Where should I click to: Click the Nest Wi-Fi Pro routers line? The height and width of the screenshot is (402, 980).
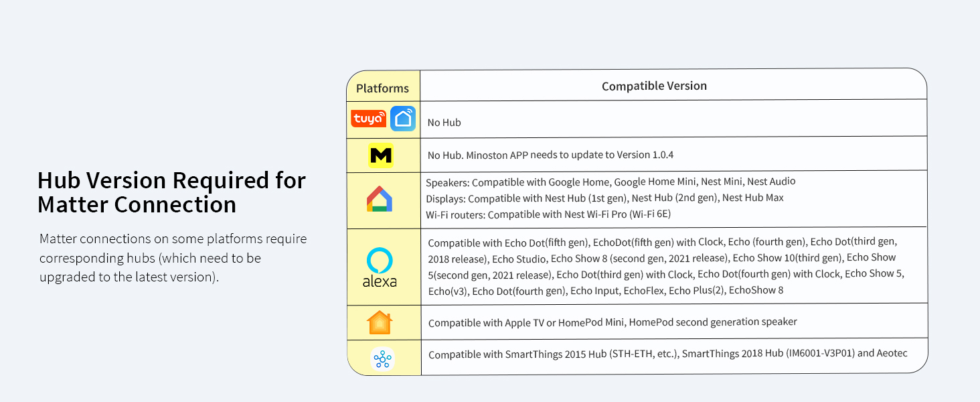pos(548,214)
